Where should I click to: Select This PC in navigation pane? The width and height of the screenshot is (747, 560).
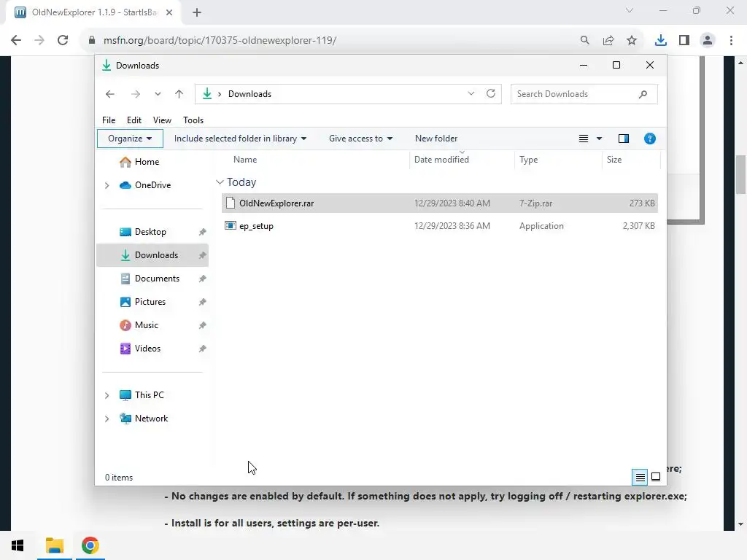coord(149,395)
